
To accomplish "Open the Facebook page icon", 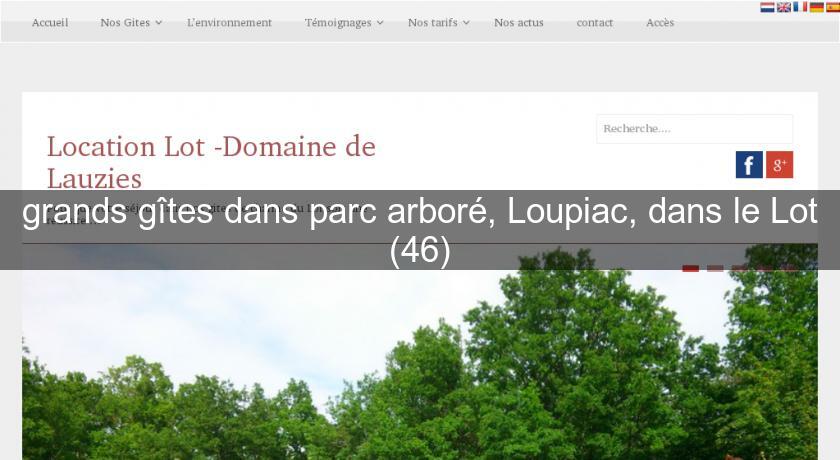I will (x=749, y=164).
